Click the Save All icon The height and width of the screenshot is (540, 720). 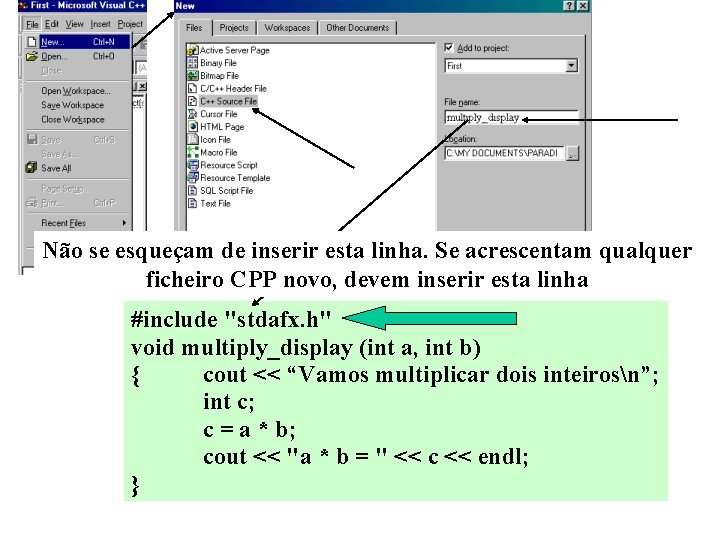click(31, 168)
